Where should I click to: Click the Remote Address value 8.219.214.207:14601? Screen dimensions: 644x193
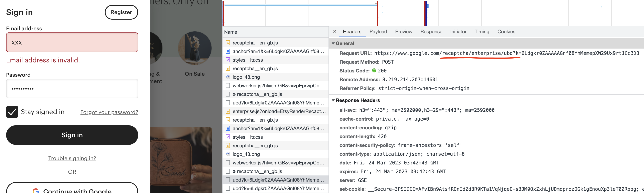click(410, 79)
